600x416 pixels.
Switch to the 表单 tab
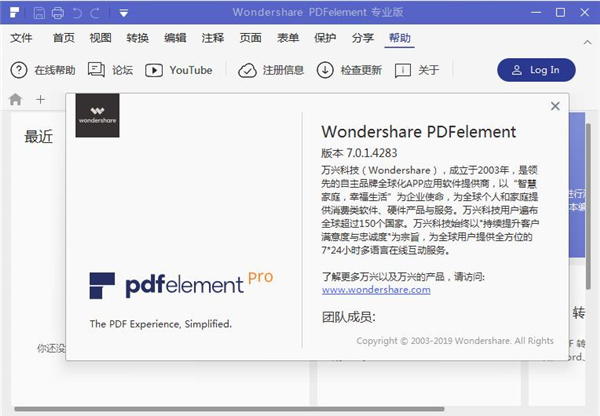[288, 38]
